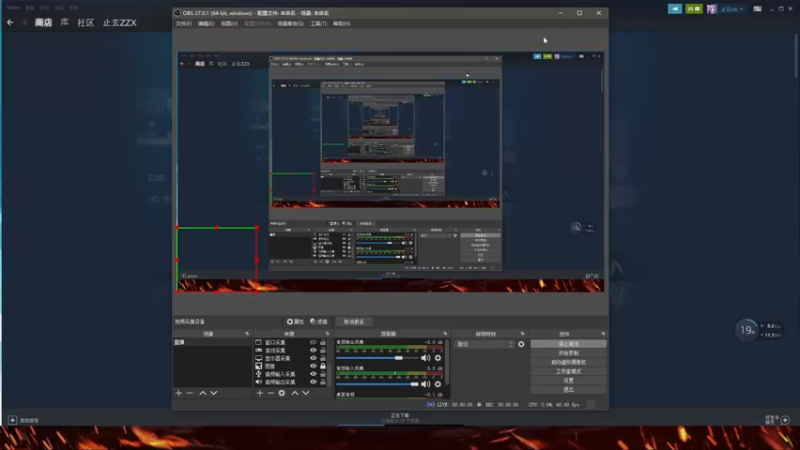Open transition properties gear icon
This screenshot has width=800, height=450.
tap(521, 344)
